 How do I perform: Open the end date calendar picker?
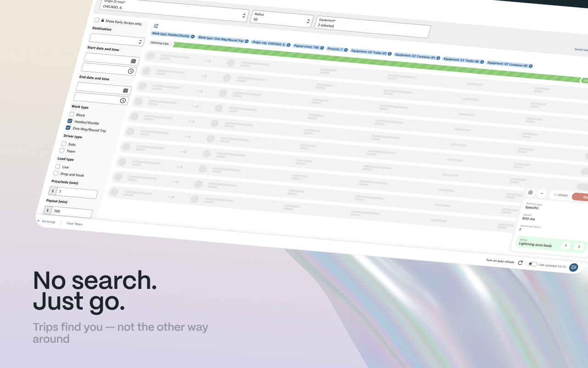coord(125,91)
